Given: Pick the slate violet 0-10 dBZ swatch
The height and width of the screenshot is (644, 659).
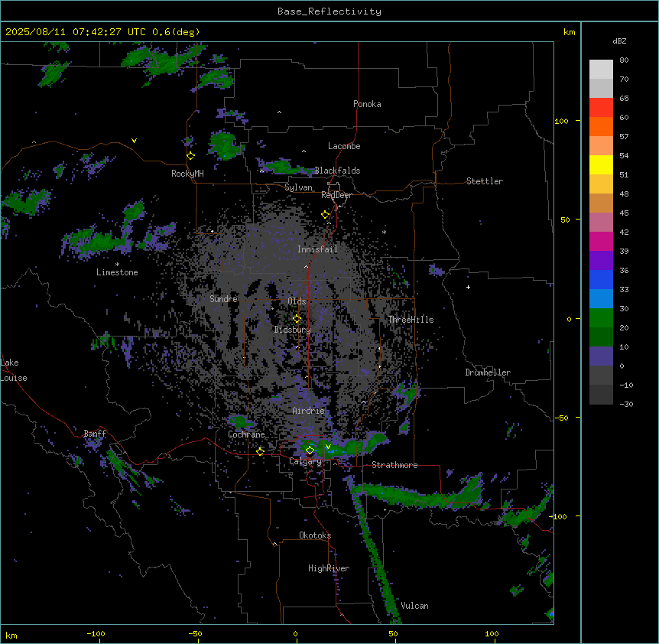Looking at the screenshot, I should pyautogui.click(x=601, y=356).
